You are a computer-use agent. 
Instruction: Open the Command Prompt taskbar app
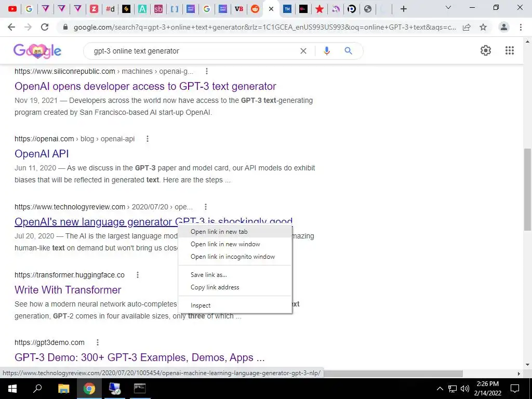click(x=139, y=389)
